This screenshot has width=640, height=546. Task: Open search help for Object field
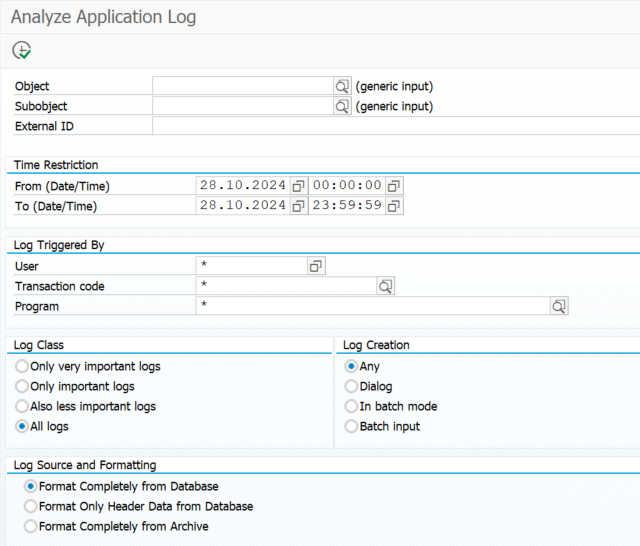pyautogui.click(x=342, y=87)
